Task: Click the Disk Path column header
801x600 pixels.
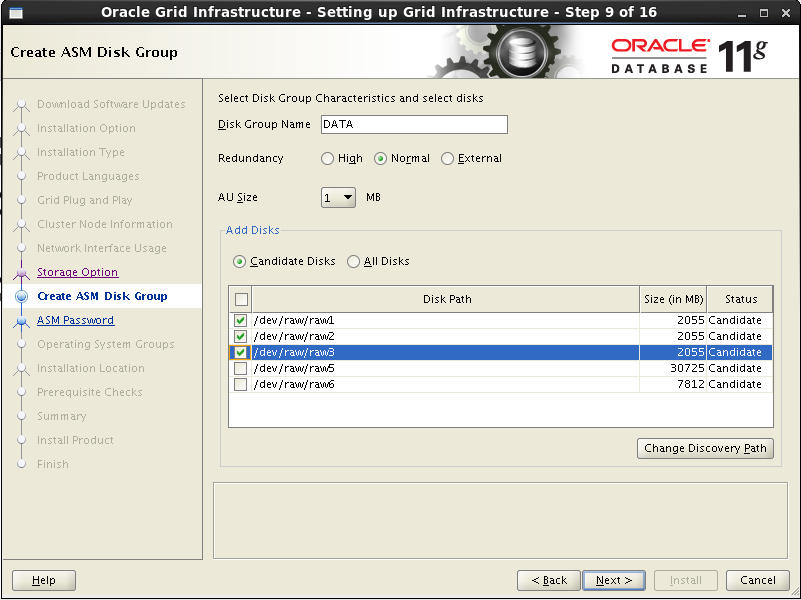Action: coord(446,299)
